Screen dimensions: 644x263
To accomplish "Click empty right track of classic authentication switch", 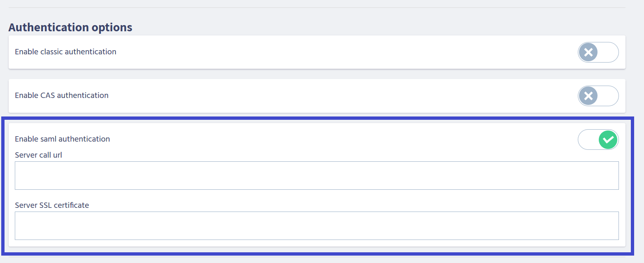I will click(x=609, y=52).
